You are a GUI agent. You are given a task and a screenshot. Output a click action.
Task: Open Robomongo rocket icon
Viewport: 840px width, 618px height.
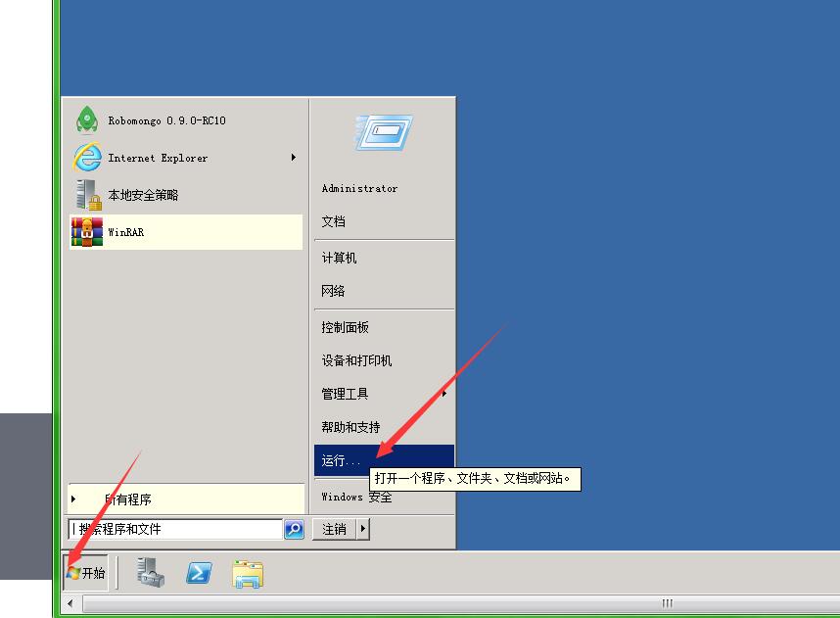pyautogui.click(x=87, y=120)
